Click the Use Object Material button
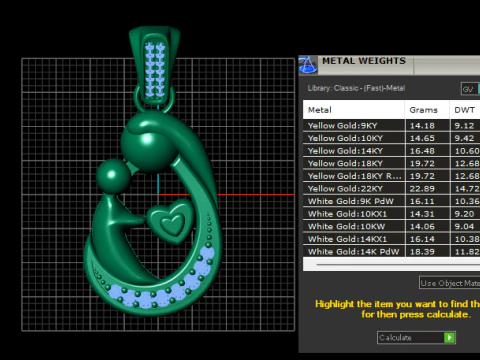The image size is (480, 360). click(450, 283)
